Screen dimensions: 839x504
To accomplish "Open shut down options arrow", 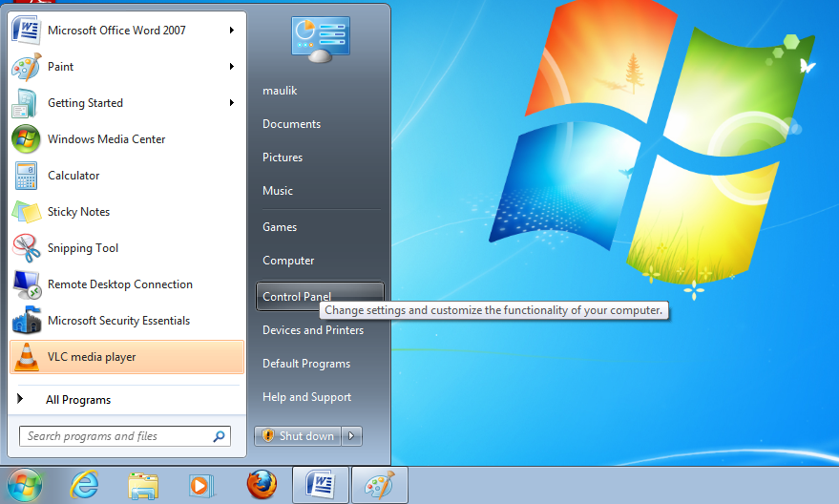I will point(351,436).
